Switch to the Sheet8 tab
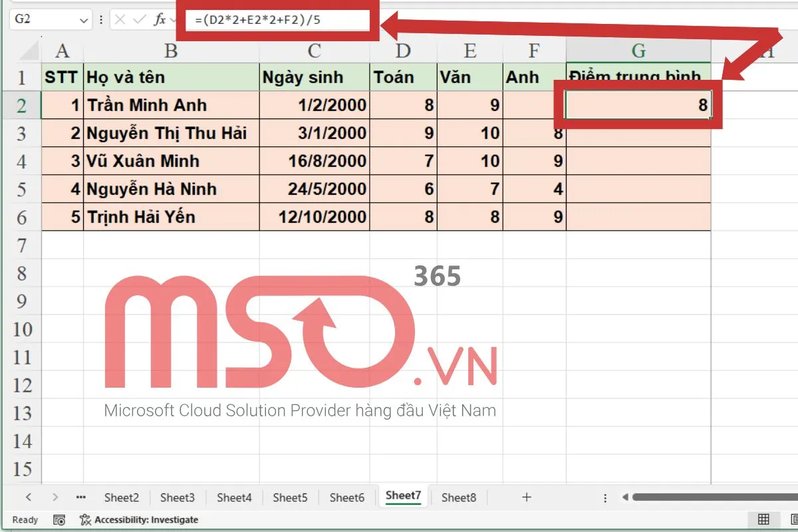This screenshot has height=532, width=798. click(458, 497)
